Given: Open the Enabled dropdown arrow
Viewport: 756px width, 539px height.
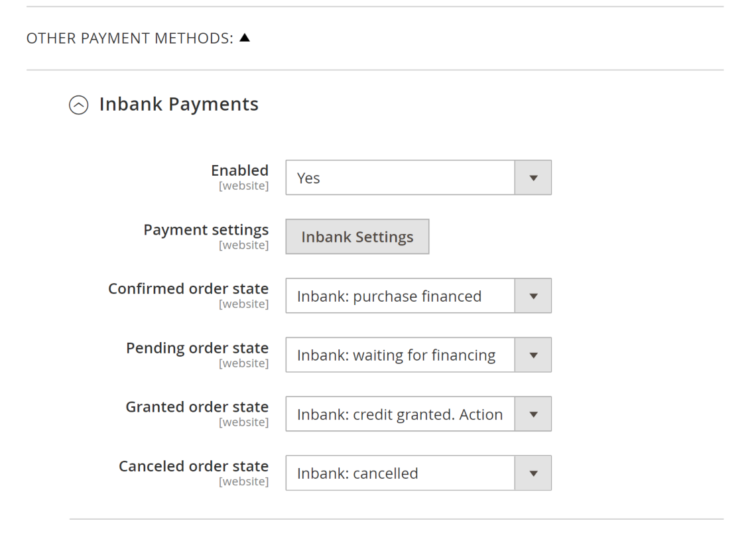Looking at the screenshot, I should point(533,178).
